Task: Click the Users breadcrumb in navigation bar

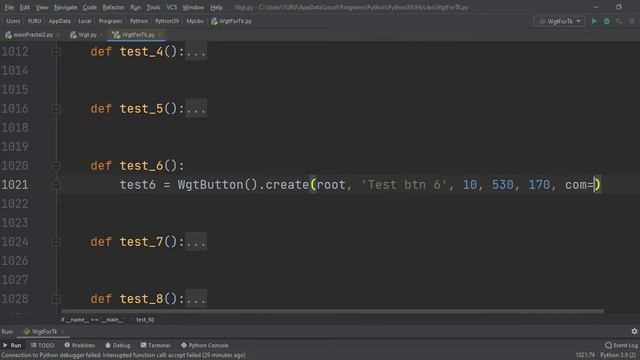Action: point(13,21)
